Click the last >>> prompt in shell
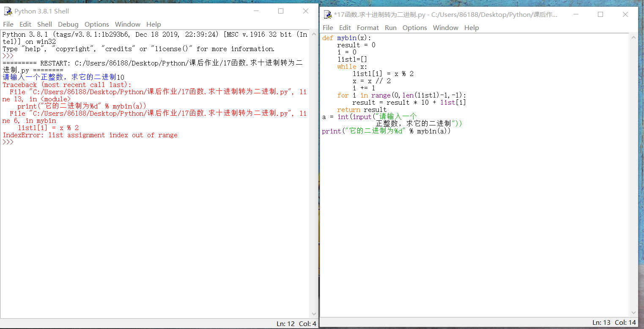 point(8,142)
